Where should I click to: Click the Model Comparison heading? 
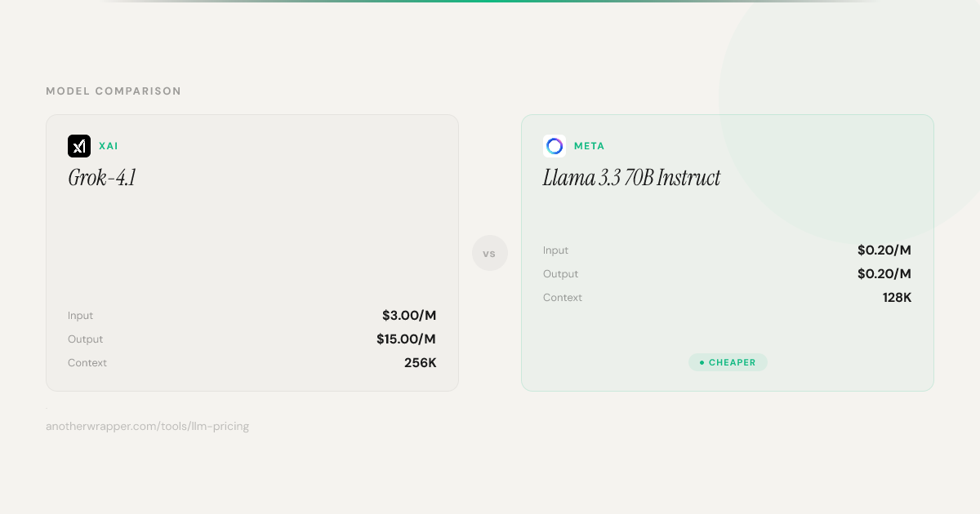point(114,91)
